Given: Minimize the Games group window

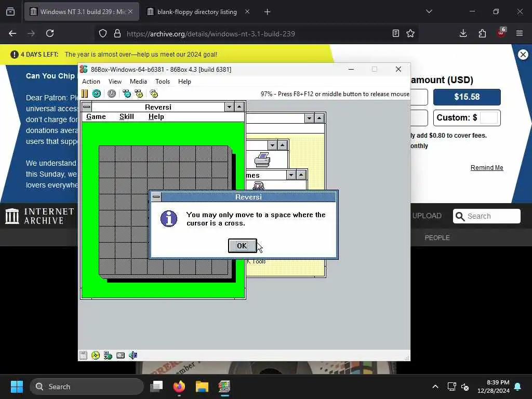Looking at the screenshot, I should [291, 175].
